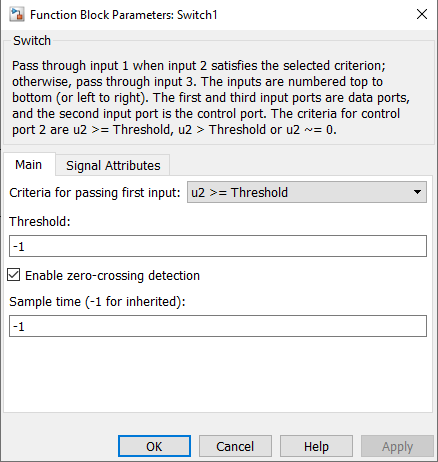
Task: Click into the Threshold input field
Action: (218, 246)
